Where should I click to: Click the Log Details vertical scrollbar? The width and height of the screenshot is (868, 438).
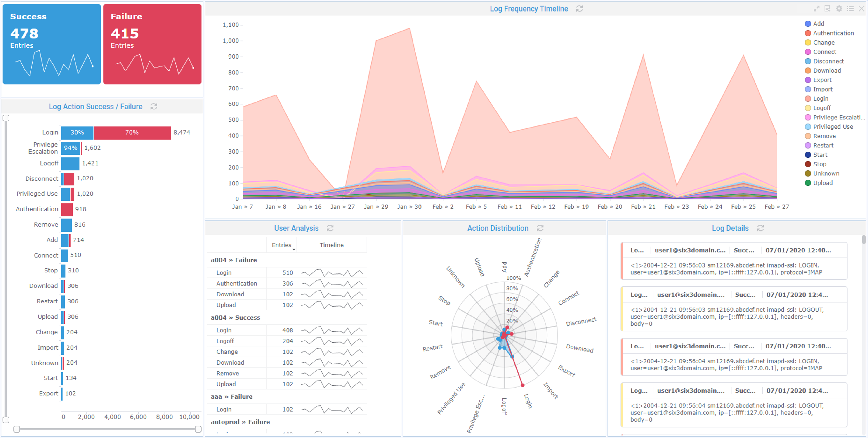click(864, 240)
